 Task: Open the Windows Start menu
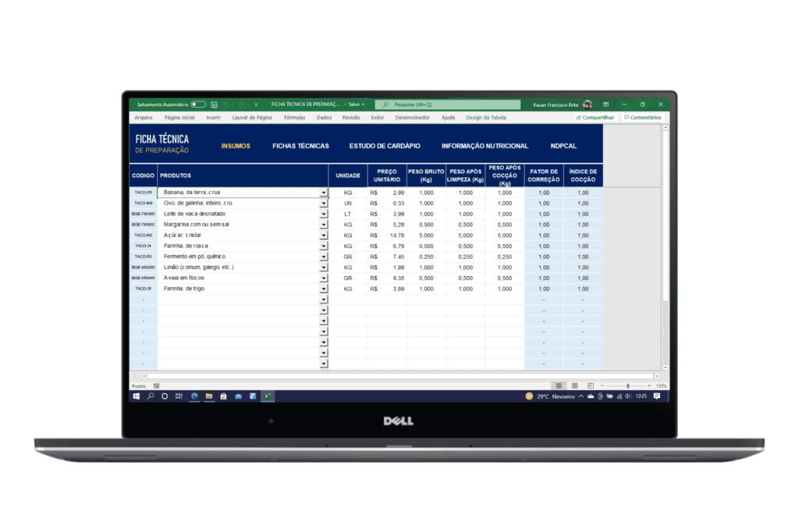136,396
